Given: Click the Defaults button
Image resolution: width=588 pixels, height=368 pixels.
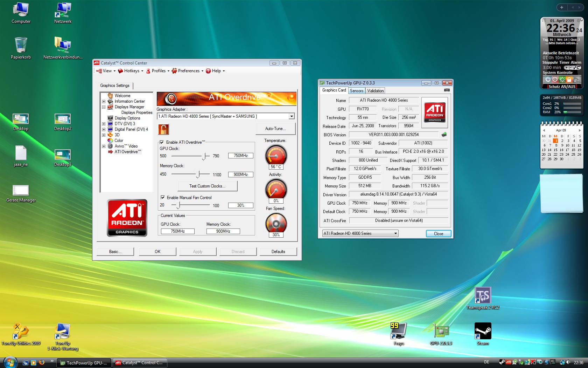Looking at the screenshot, I should click(278, 252).
